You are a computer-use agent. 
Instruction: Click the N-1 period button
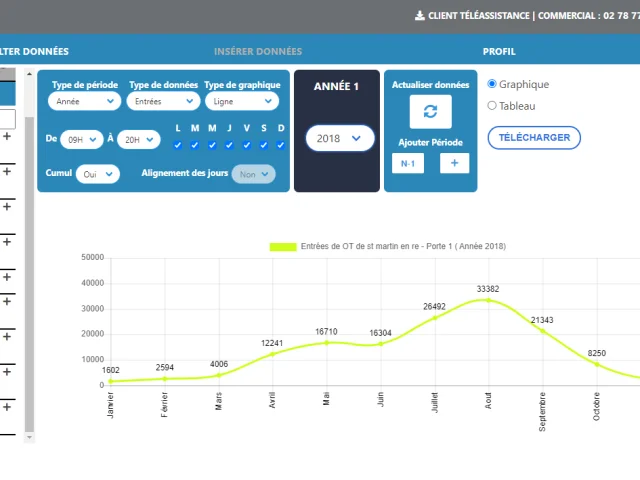click(x=407, y=163)
